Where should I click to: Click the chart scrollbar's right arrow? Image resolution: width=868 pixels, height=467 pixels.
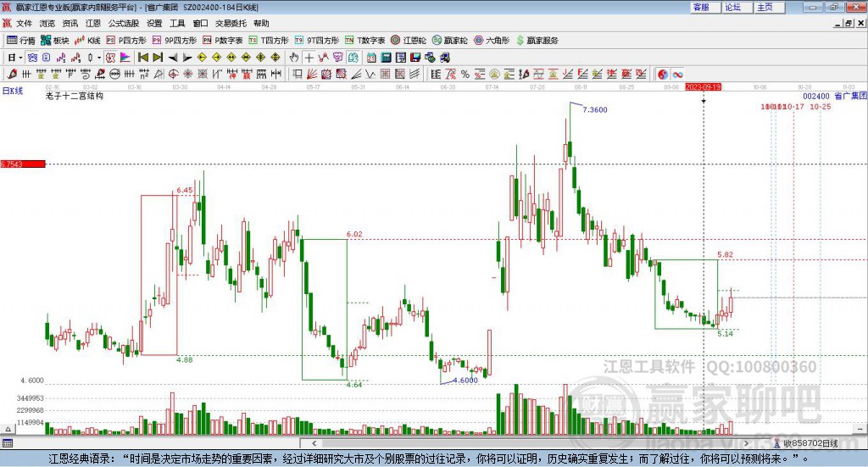[x=746, y=443]
